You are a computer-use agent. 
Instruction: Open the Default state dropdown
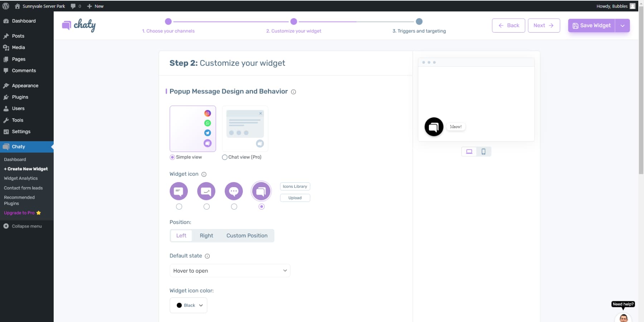coord(229,271)
